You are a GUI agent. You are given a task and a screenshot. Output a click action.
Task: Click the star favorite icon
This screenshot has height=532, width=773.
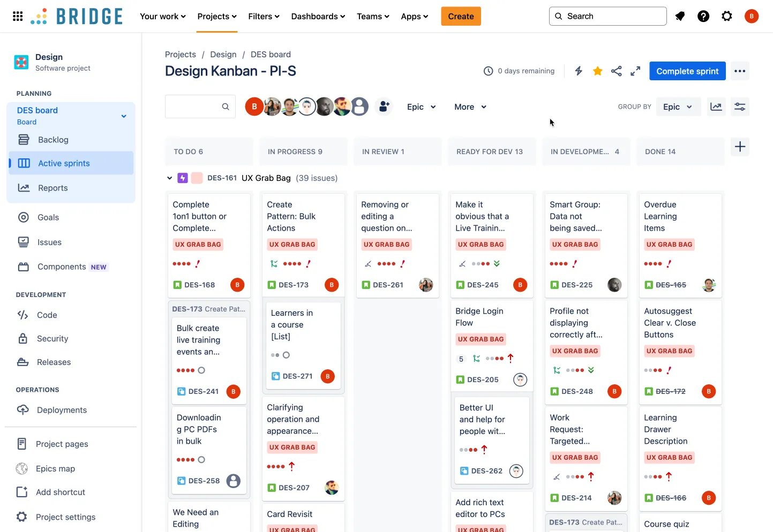point(598,71)
